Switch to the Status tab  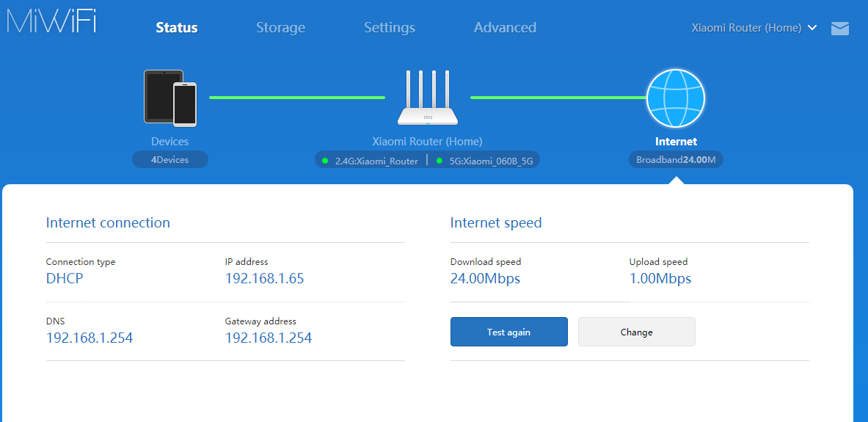[177, 28]
